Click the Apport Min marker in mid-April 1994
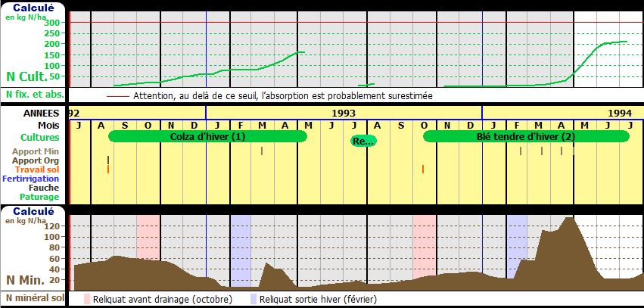This screenshot has height=308, width=644. 562,151
